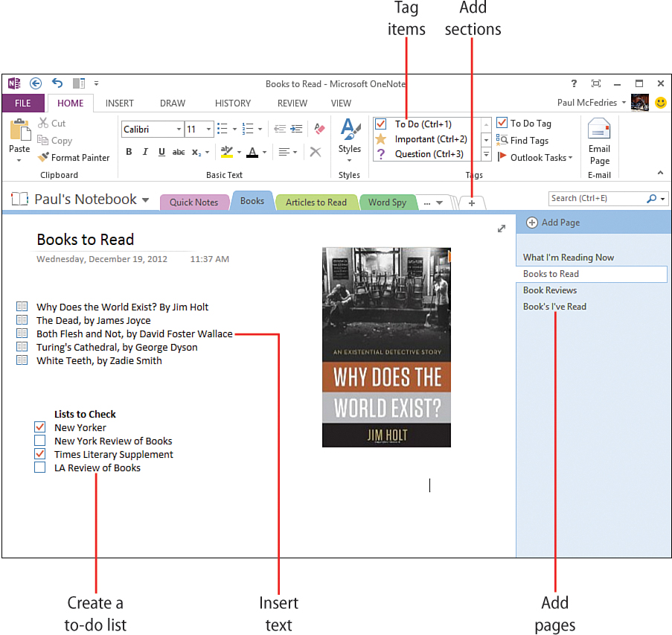The width and height of the screenshot is (672, 635).
Task: Switch to the VIEW tab
Action: pos(341,103)
